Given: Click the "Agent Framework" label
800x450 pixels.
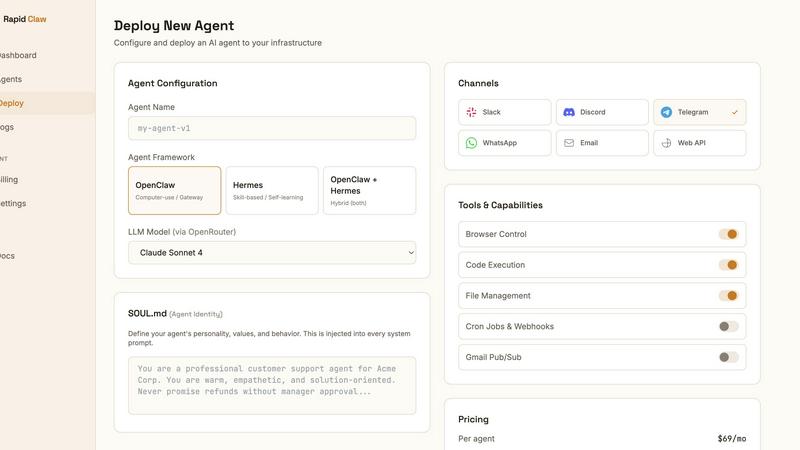Looking at the screenshot, I should [x=161, y=157].
